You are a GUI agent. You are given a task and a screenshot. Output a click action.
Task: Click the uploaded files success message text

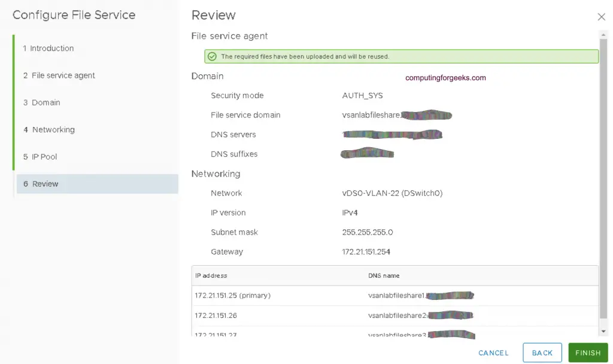(305, 56)
